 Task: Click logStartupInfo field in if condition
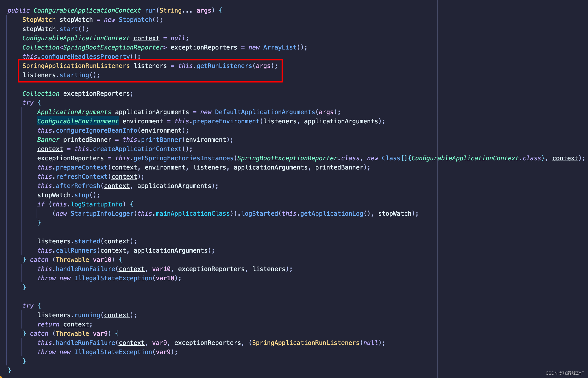point(97,204)
